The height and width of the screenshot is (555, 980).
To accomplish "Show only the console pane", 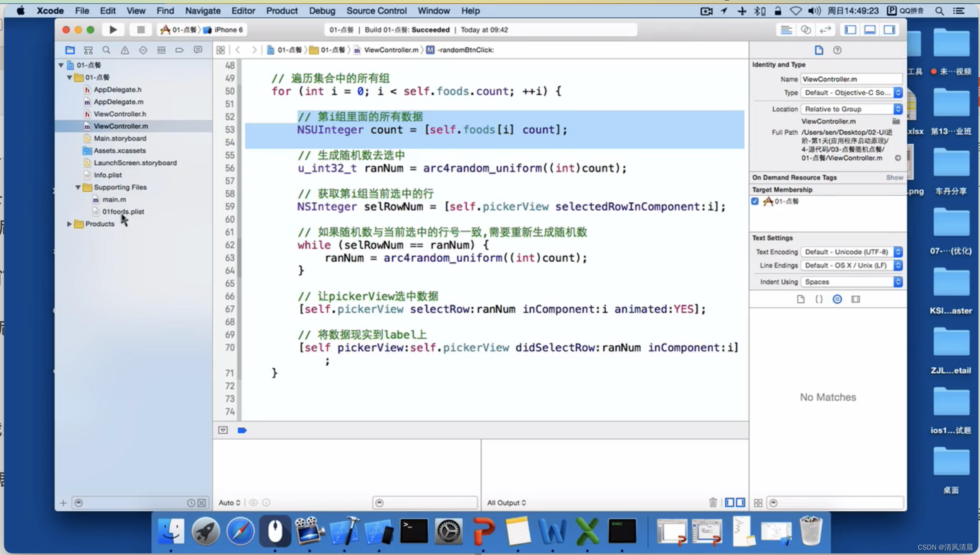I will (x=740, y=503).
